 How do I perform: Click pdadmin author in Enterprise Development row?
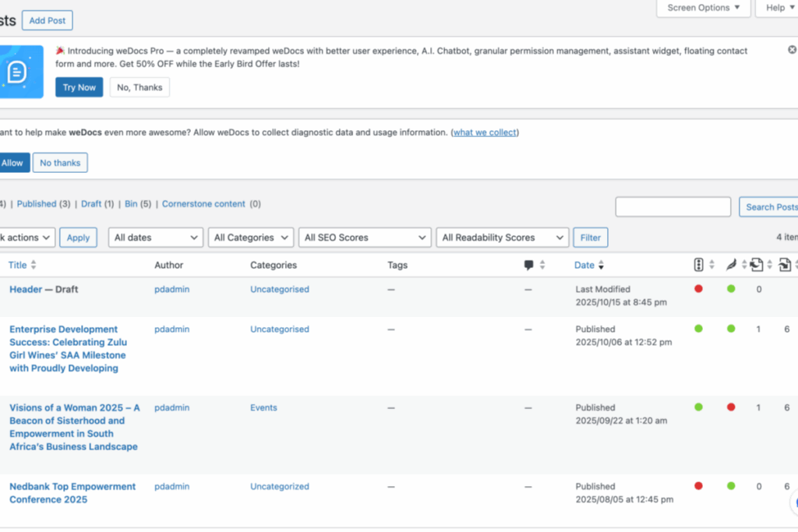[x=172, y=329]
